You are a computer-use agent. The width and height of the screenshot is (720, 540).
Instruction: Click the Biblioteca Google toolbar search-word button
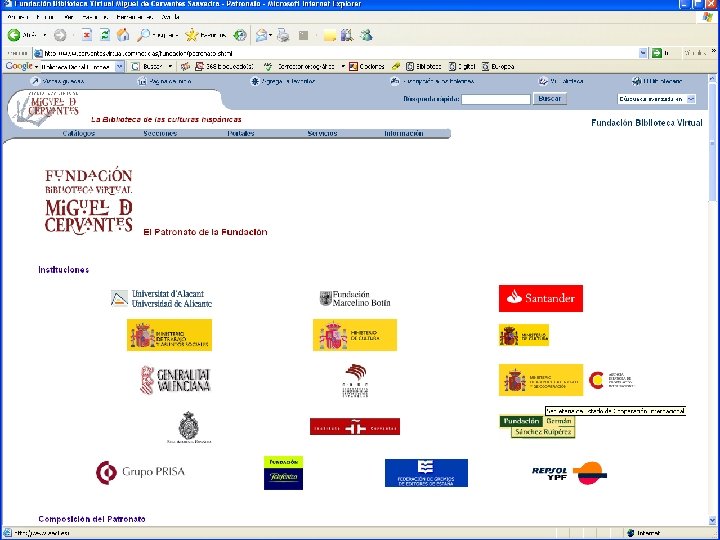(x=423, y=67)
